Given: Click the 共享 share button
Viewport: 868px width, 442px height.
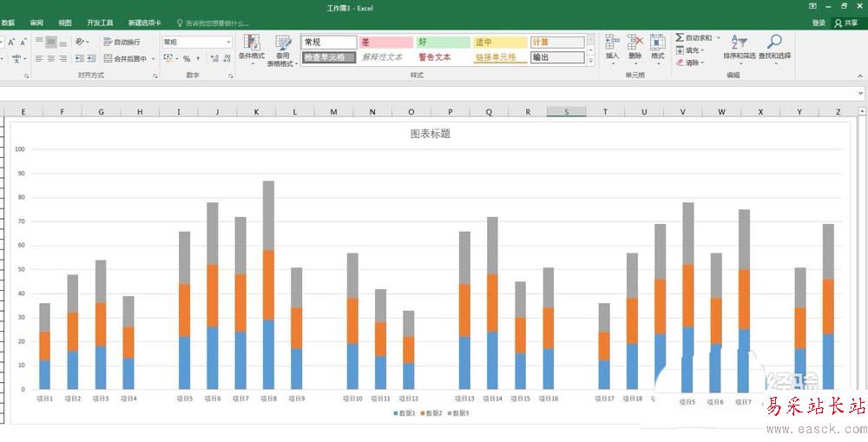Looking at the screenshot, I should tap(846, 23).
